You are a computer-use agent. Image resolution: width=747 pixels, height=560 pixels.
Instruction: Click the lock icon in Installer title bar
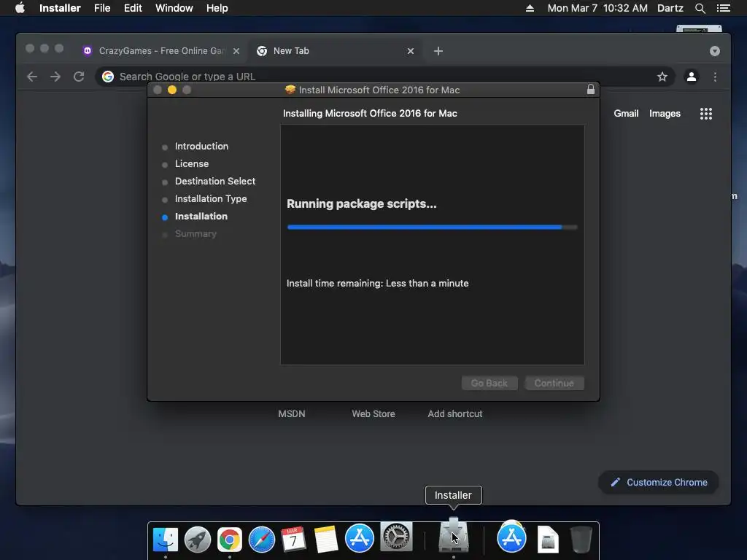[x=591, y=90]
